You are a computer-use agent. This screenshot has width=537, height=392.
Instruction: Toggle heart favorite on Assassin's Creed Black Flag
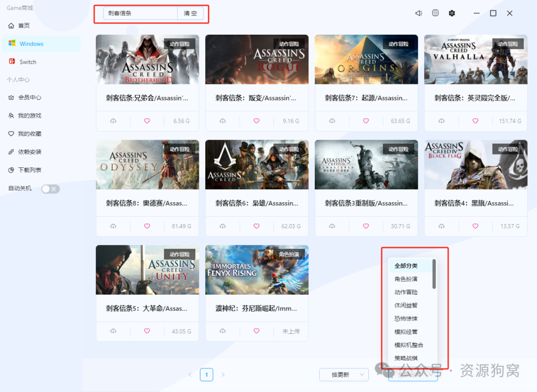(x=475, y=226)
